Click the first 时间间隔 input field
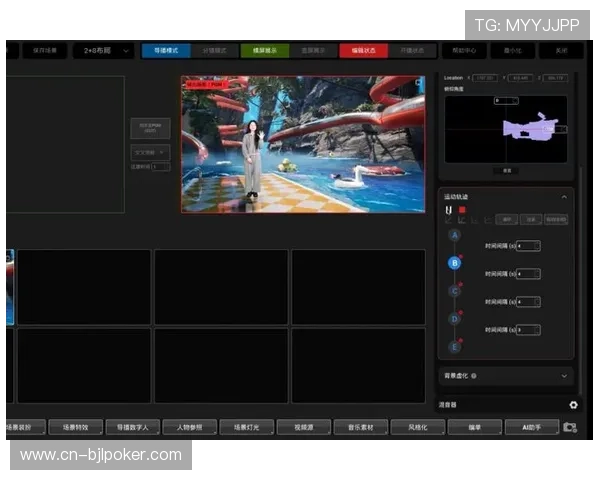600x480 pixels. (x=528, y=246)
